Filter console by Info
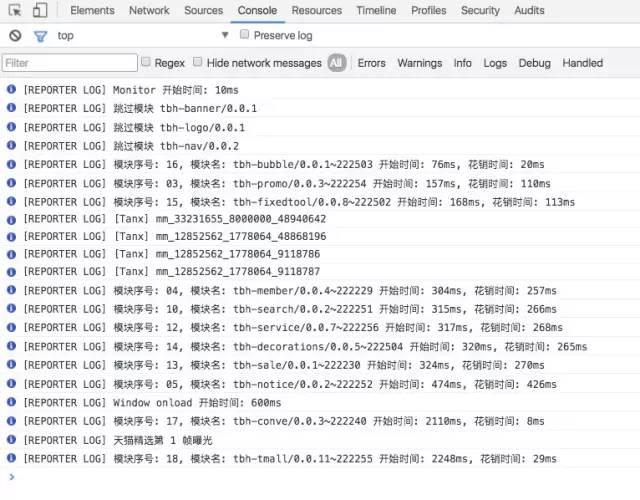This screenshot has width=640, height=500. pyautogui.click(x=462, y=63)
